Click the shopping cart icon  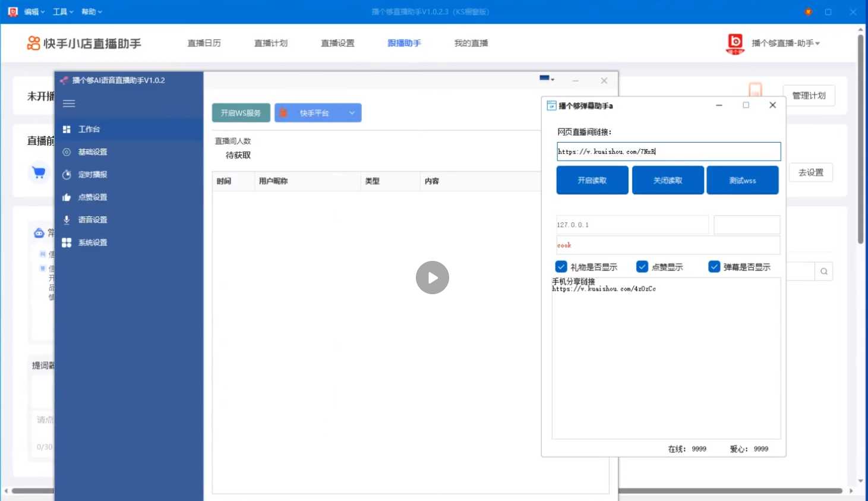pos(39,173)
